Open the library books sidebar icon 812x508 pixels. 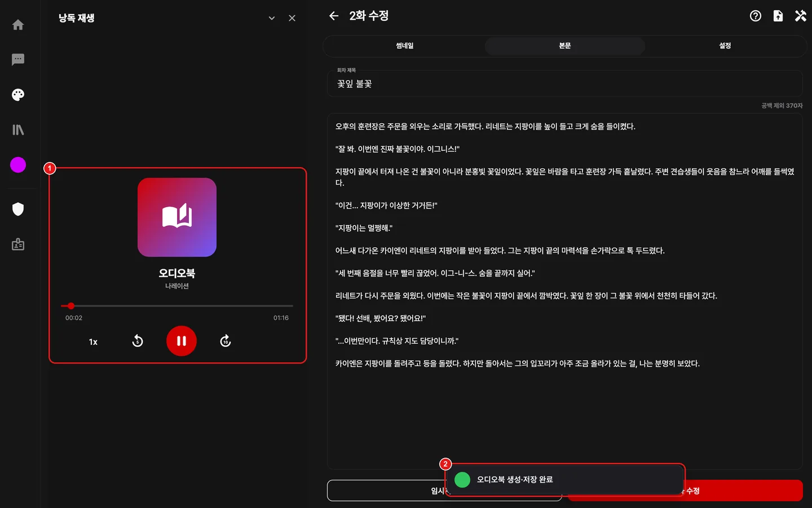tap(18, 130)
